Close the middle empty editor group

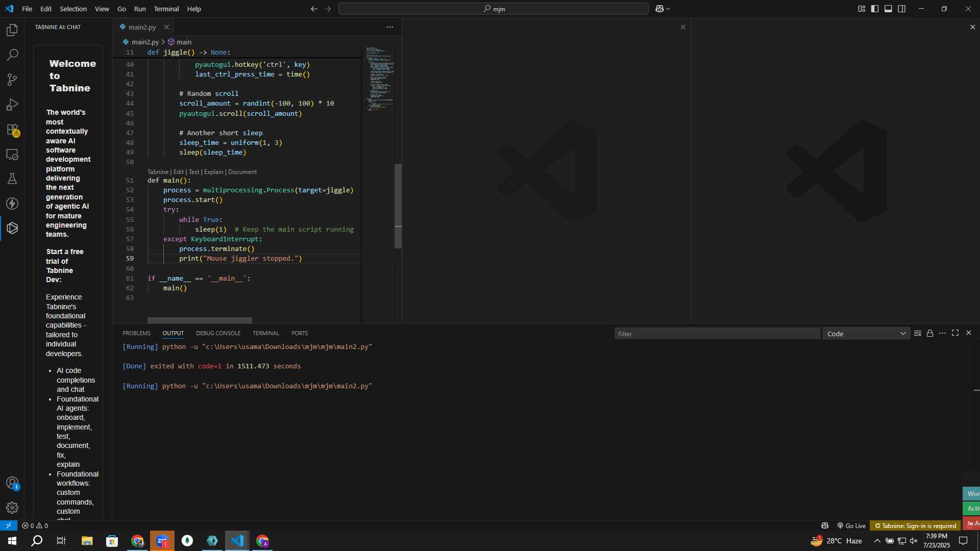(683, 27)
